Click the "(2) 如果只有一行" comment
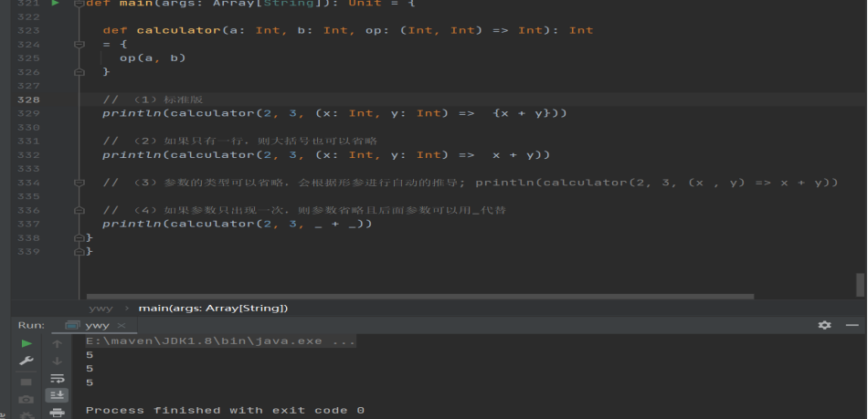Viewport: 868px width, 419px height. tap(240, 141)
